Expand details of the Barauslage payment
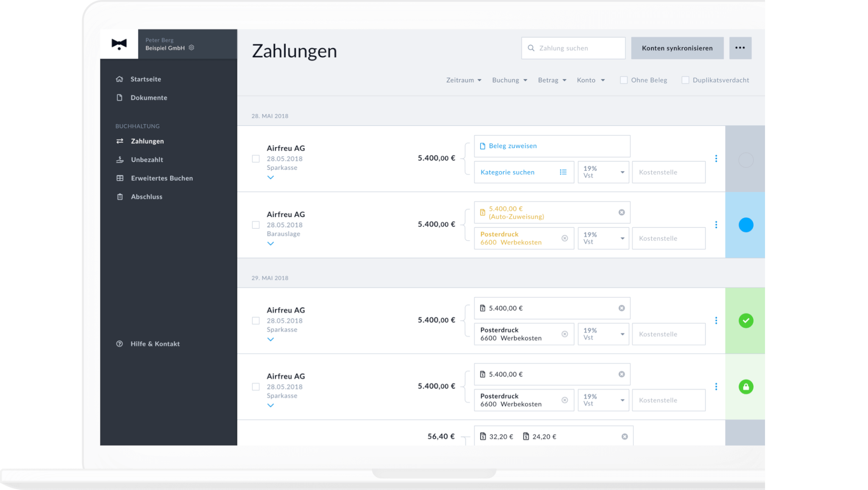Image resolution: width=868 pixels, height=490 pixels. [x=270, y=244]
